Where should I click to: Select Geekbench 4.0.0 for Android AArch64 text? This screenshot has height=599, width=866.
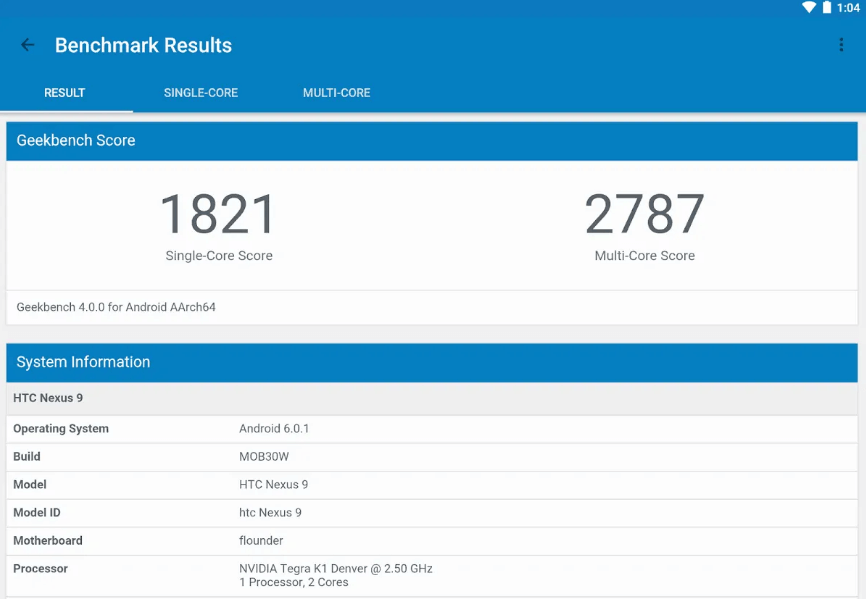pyautogui.click(x=116, y=307)
